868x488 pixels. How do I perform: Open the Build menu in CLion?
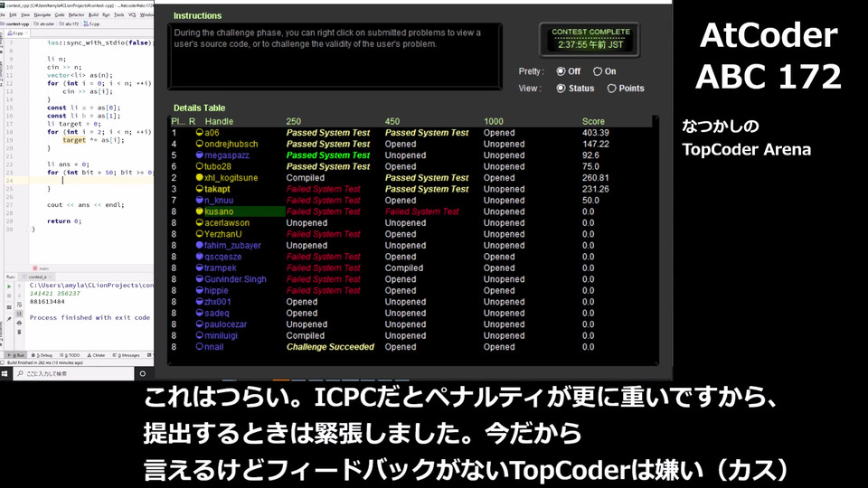[93, 15]
